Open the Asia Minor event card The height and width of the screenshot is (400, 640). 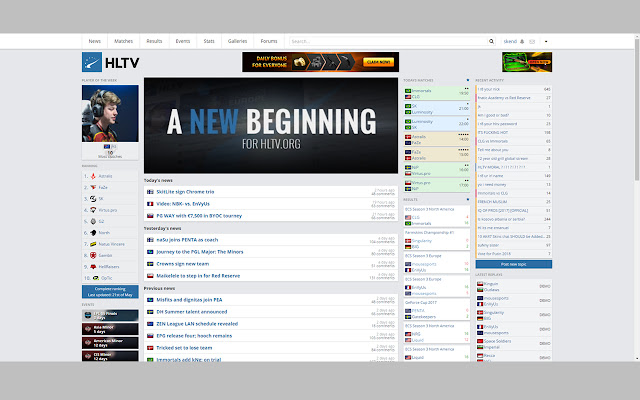coord(110,329)
